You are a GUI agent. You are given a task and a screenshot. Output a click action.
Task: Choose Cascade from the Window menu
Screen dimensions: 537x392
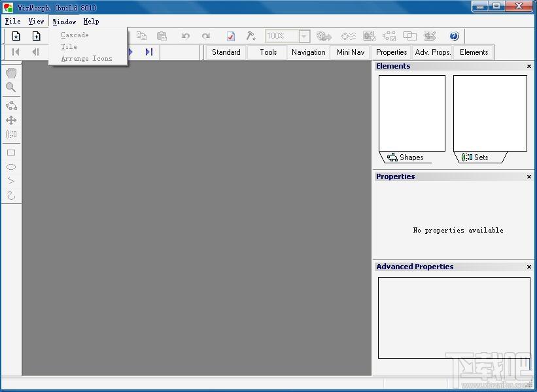(x=75, y=35)
